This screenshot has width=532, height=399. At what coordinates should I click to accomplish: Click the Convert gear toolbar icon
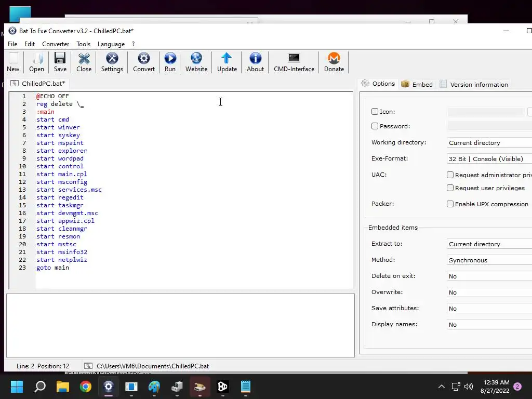(144, 62)
